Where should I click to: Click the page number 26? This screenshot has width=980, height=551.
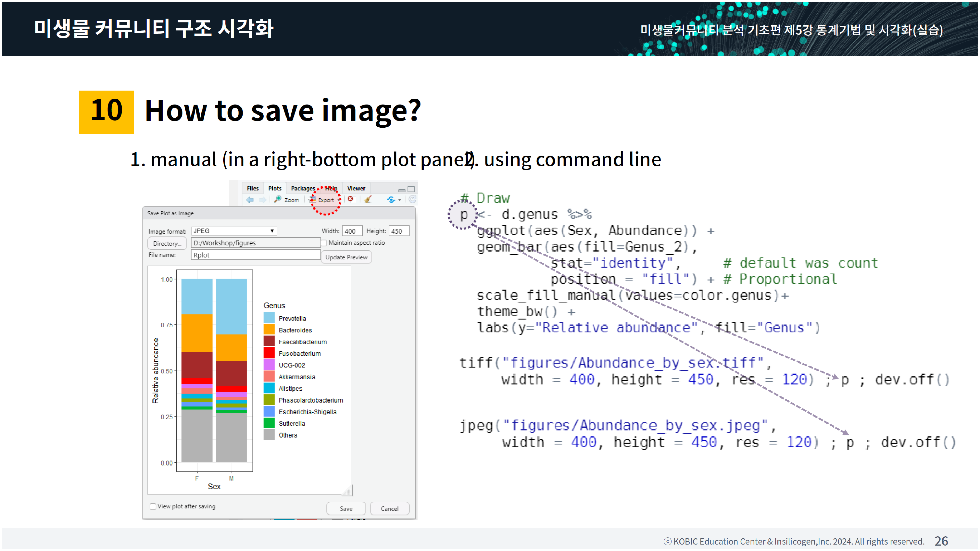(941, 541)
